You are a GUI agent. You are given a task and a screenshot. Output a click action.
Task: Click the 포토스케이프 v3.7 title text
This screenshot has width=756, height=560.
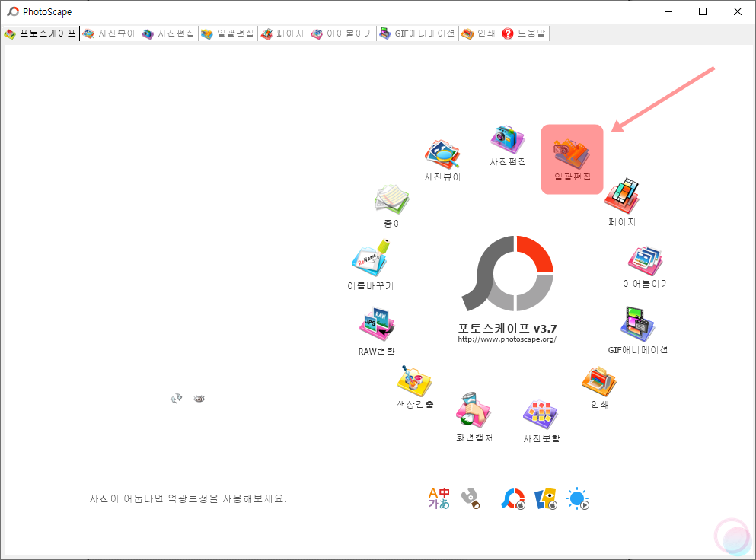coord(507,328)
